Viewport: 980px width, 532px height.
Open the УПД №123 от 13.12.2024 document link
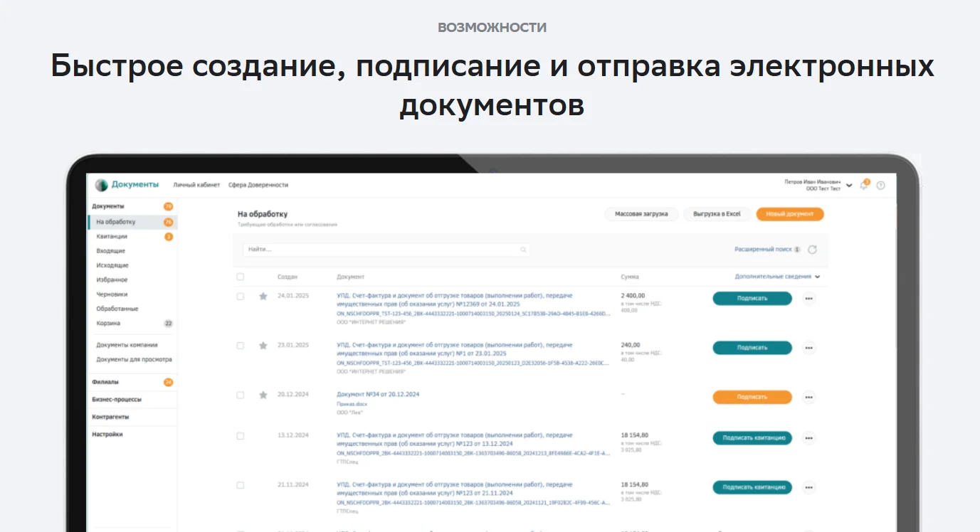tap(455, 439)
